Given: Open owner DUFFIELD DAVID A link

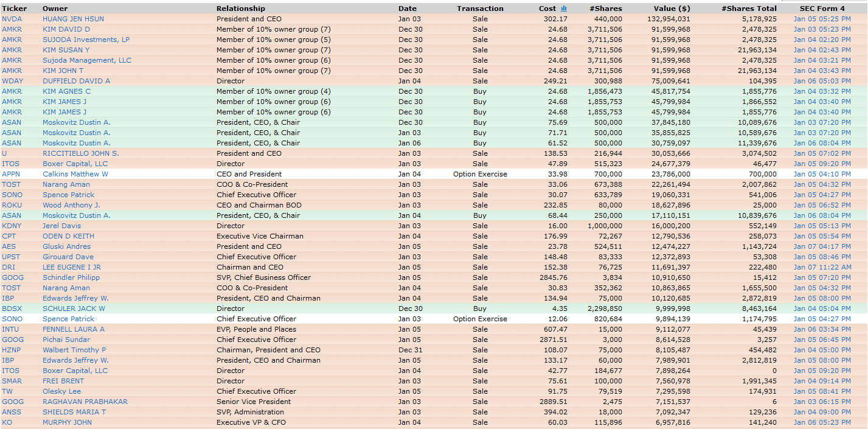Looking at the screenshot, I should click(x=77, y=81).
